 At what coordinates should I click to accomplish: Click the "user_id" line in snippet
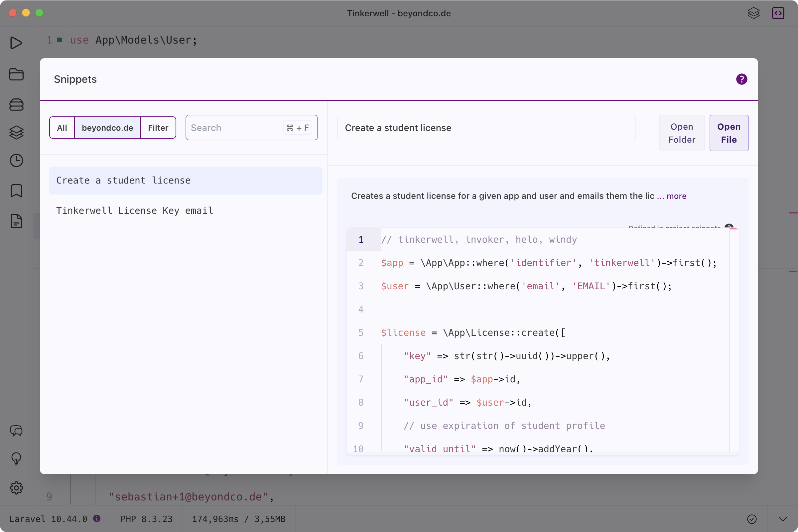pyautogui.click(x=467, y=402)
